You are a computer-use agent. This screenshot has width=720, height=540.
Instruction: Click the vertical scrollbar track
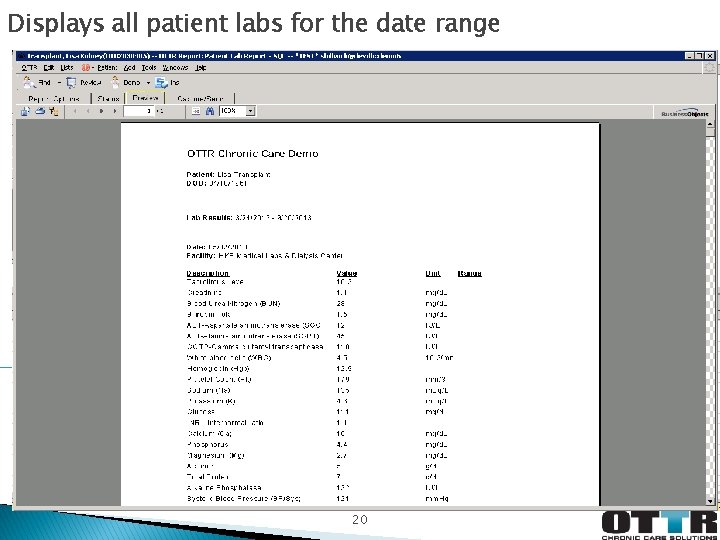tap(710, 317)
